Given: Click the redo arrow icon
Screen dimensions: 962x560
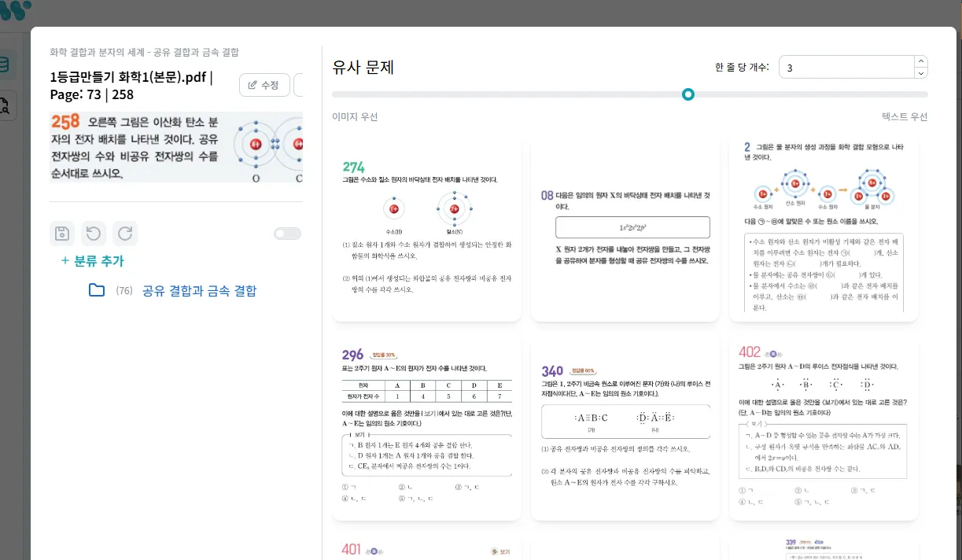Looking at the screenshot, I should 125,234.
